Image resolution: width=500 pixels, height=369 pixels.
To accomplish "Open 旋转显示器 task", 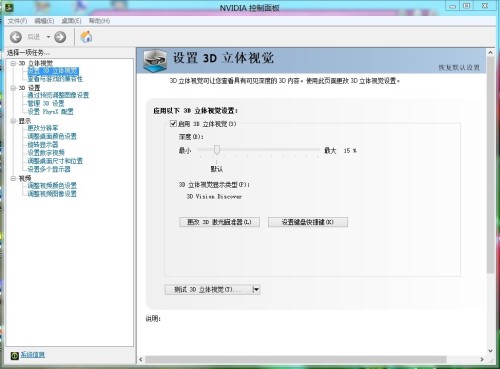I will click(x=43, y=145).
